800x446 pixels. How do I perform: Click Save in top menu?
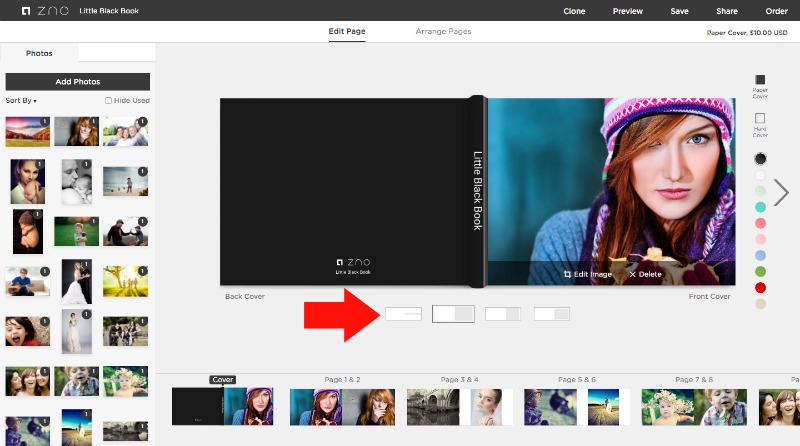(679, 11)
